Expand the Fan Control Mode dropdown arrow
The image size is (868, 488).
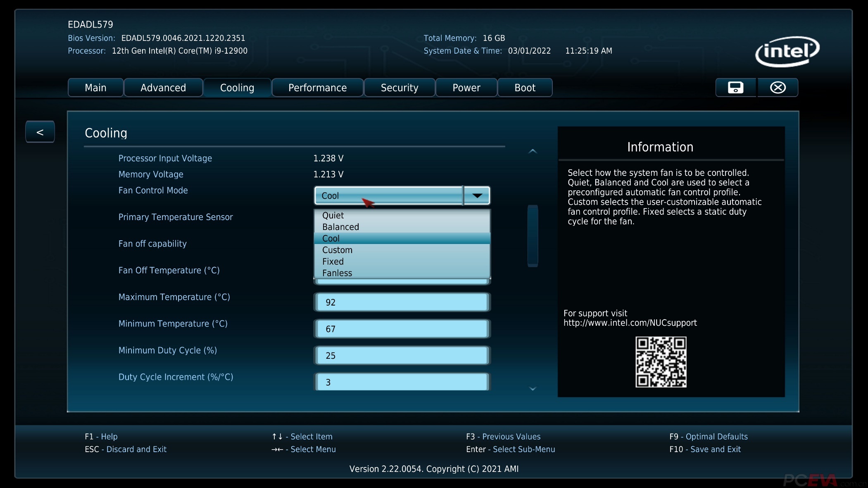click(477, 196)
